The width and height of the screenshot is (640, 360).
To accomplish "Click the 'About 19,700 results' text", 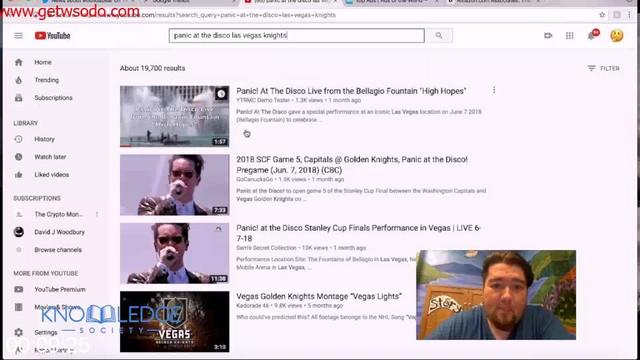I will pos(152,68).
